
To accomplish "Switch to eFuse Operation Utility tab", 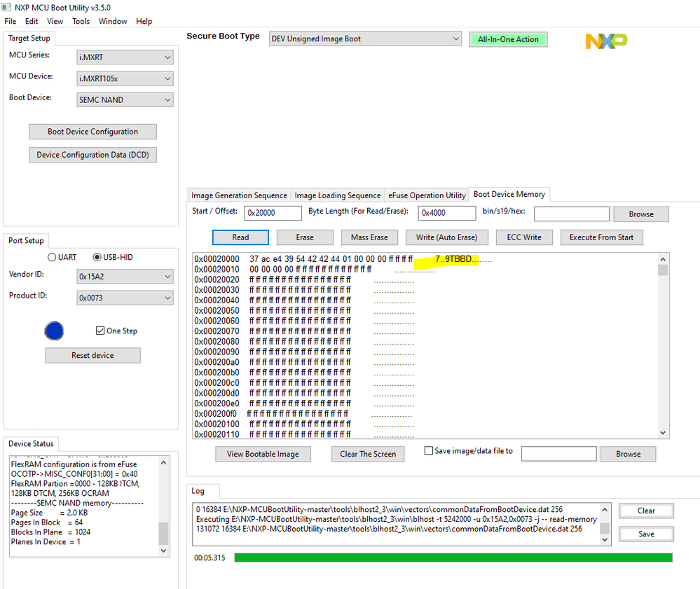I will coord(427,195).
